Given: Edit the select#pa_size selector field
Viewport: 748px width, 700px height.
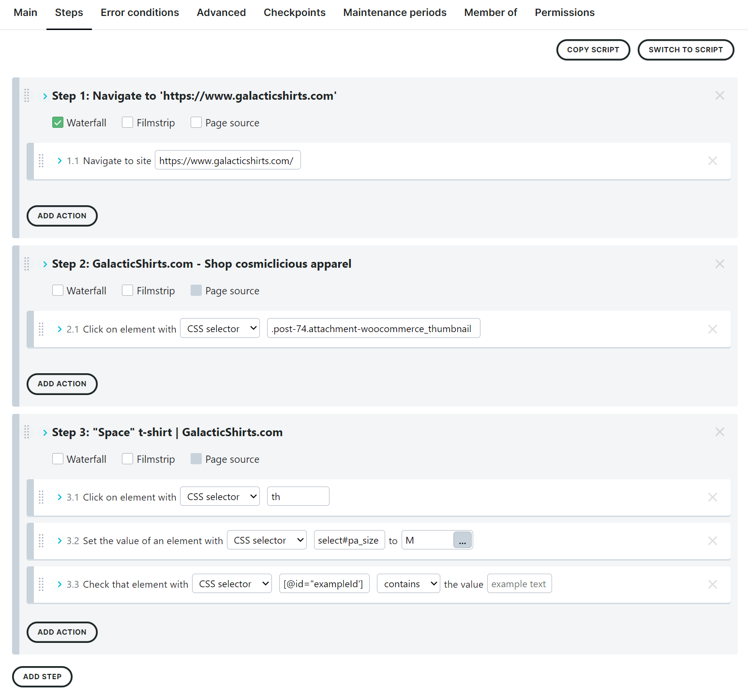Looking at the screenshot, I should (349, 540).
